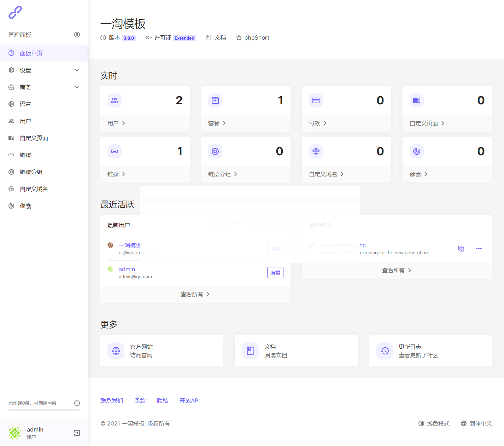Click the 自定义域名 globe icon
Image resolution: width=504 pixels, height=446 pixels.
pos(316,151)
